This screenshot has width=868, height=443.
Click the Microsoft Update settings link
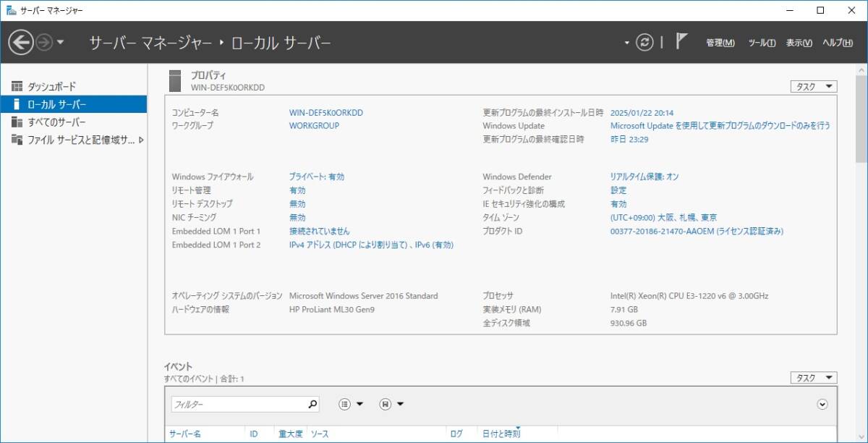(720, 125)
